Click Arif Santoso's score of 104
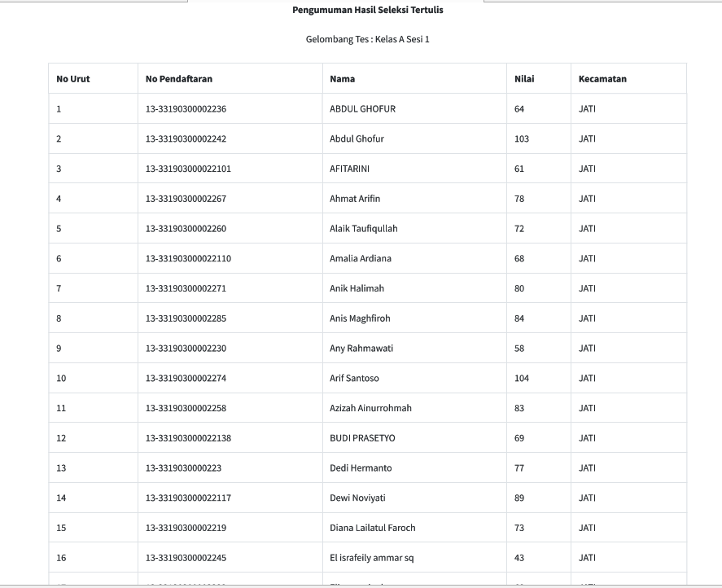722x588 pixels. click(522, 379)
